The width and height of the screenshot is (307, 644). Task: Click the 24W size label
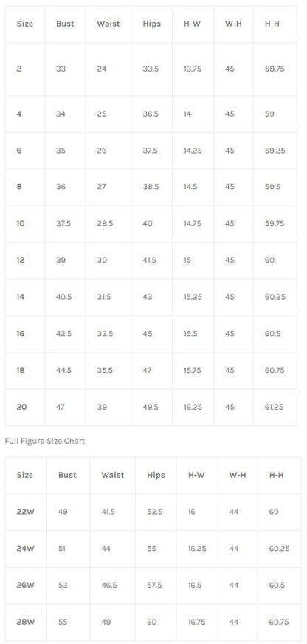click(25, 548)
